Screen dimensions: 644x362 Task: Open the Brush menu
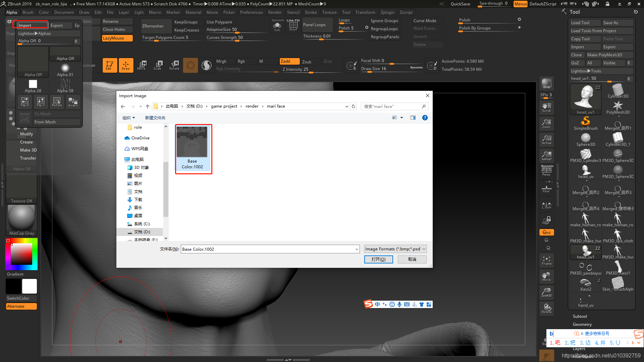(x=28, y=12)
